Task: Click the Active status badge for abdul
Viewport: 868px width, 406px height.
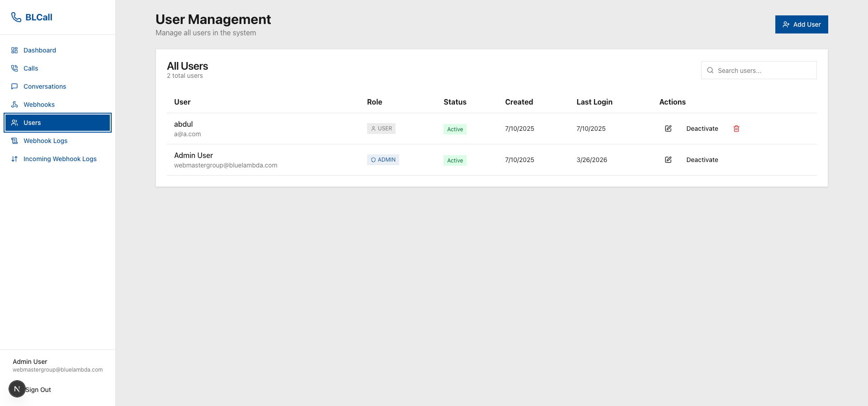Action: pos(455,129)
